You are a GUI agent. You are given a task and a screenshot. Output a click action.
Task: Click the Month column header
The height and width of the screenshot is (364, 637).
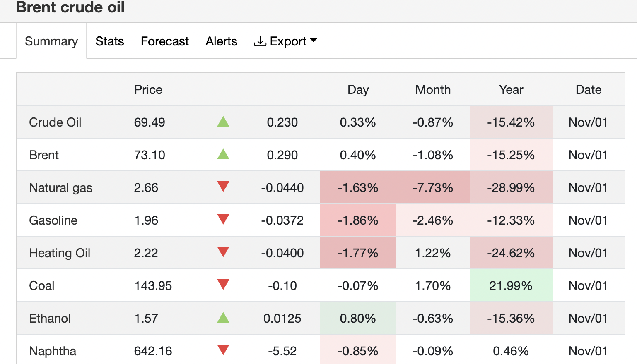433,90
